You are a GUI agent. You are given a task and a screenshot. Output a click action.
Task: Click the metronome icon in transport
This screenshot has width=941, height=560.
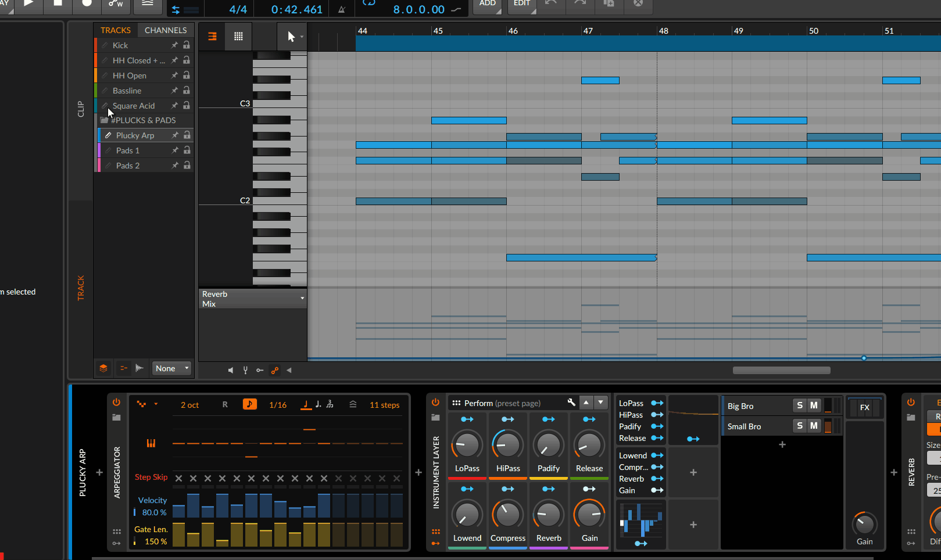pyautogui.click(x=342, y=9)
